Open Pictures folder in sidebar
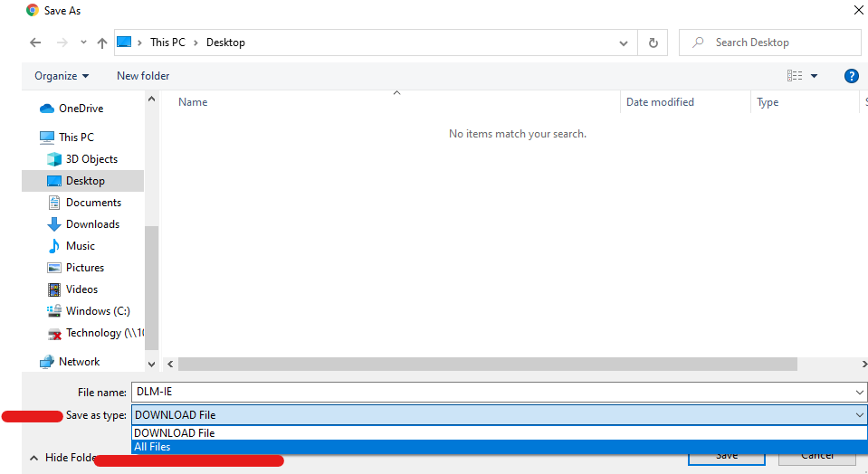 tap(85, 268)
